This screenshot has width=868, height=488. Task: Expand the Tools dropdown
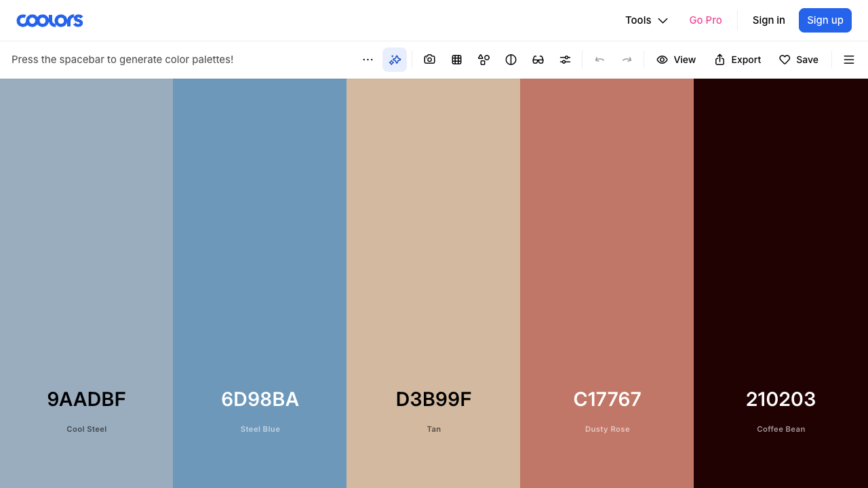(x=646, y=20)
